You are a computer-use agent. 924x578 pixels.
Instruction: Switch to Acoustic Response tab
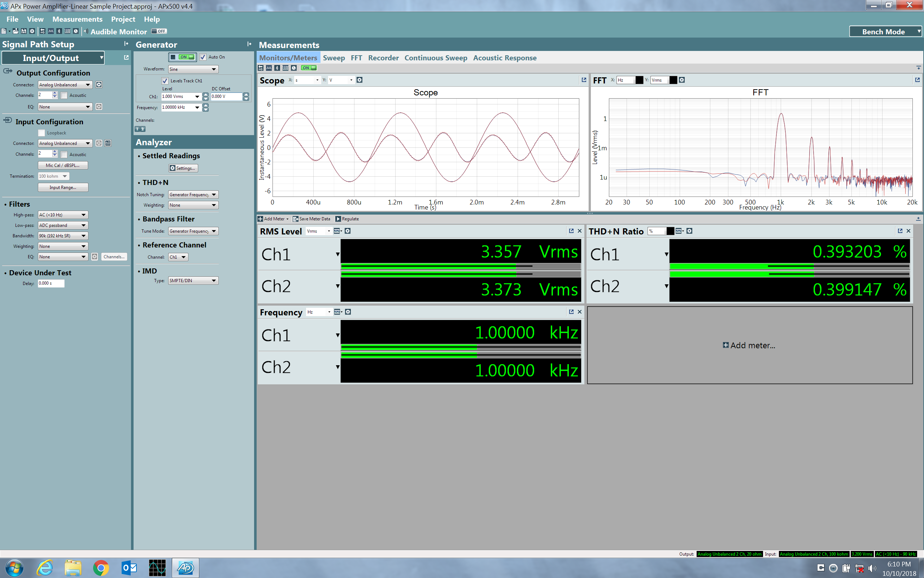pos(505,58)
